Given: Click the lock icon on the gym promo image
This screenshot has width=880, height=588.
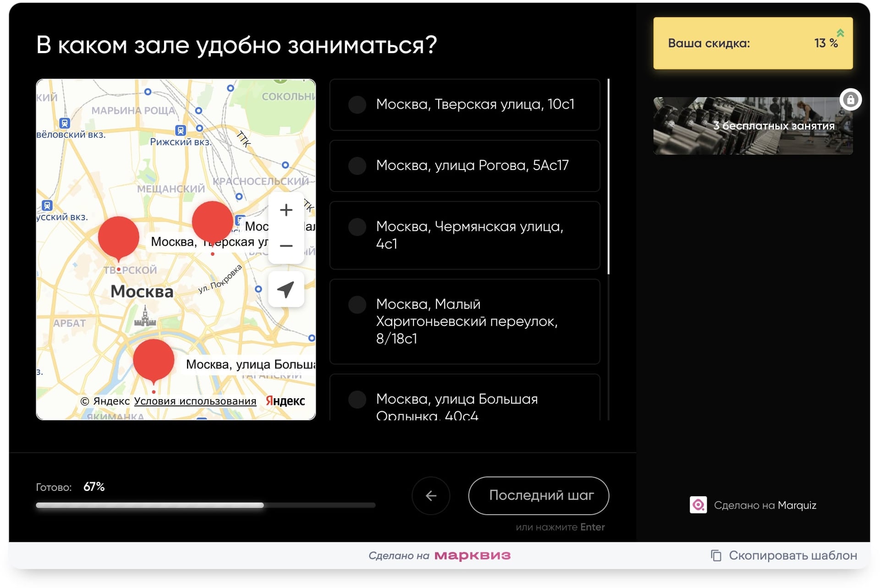Looking at the screenshot, I should click(x=851, y=99).
